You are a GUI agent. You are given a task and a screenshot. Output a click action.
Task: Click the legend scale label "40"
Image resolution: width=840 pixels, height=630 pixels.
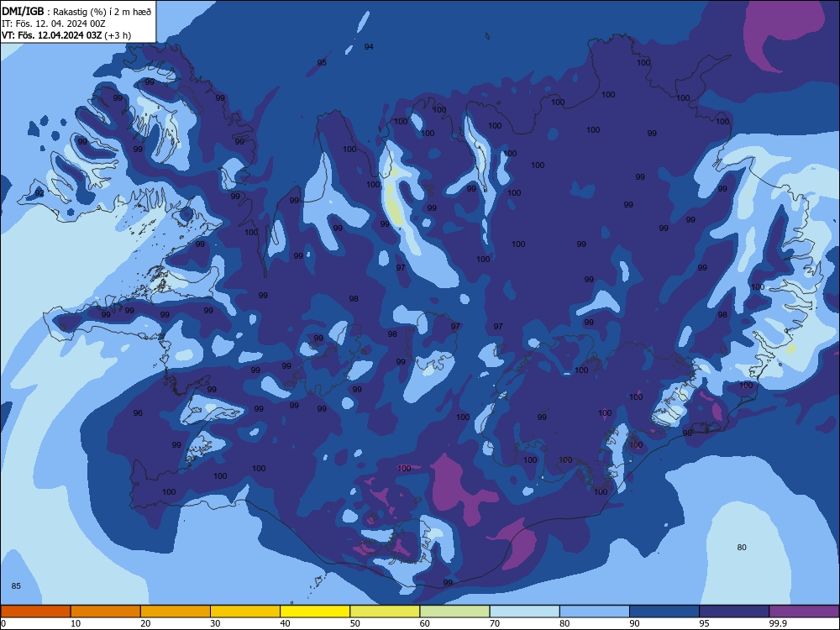(x=285, y=623)
